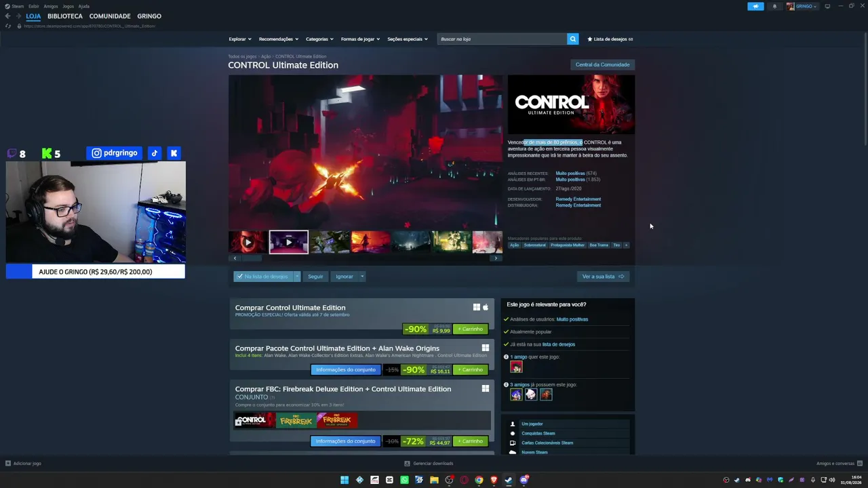Open the Explorar dropdown menu

pos(240,39)
